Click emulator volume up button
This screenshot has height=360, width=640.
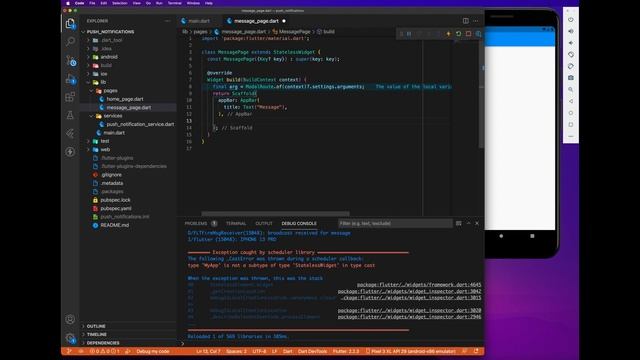tap(571, 31)
